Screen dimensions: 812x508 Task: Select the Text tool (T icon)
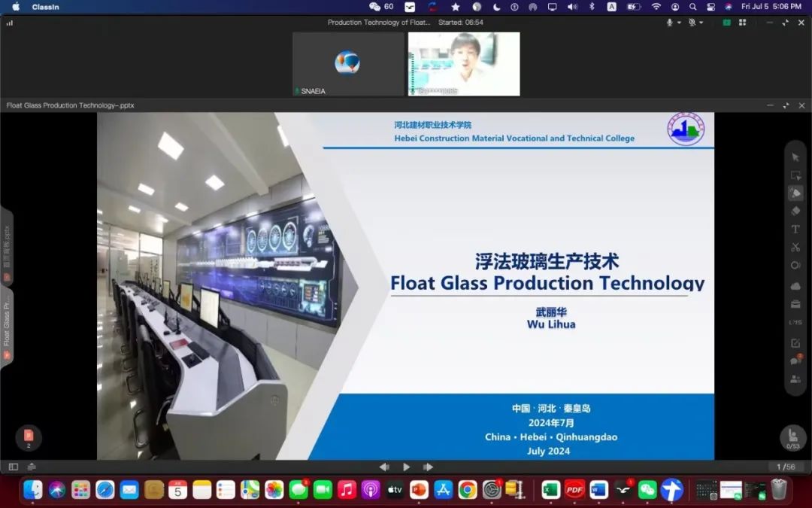click(x=795, y=229)
